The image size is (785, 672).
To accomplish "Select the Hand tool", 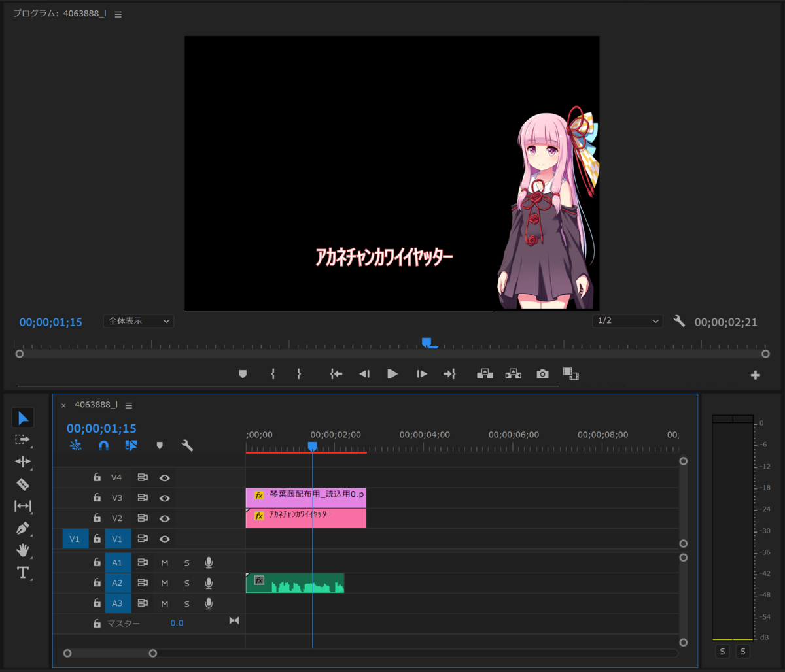I will pos(23,550).
